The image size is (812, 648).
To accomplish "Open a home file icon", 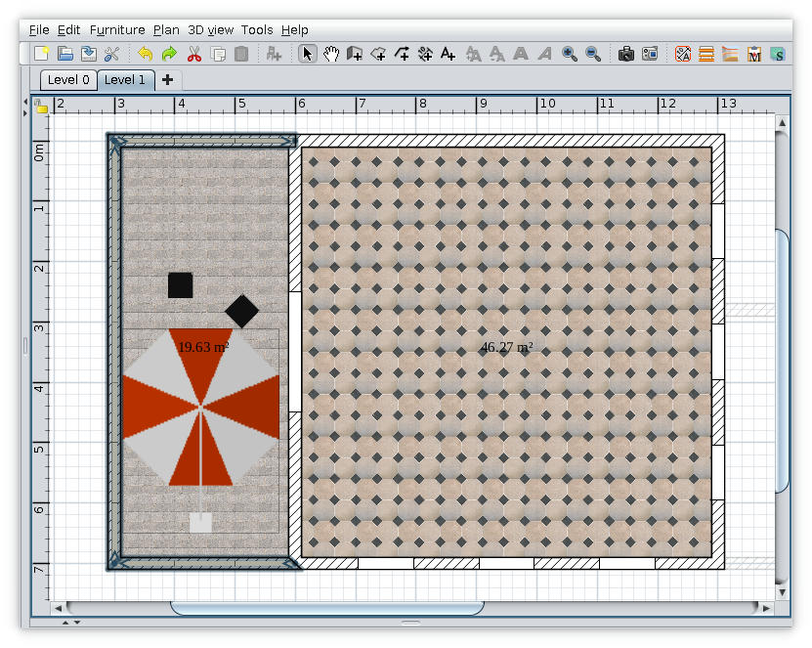I will coord(64,54).
